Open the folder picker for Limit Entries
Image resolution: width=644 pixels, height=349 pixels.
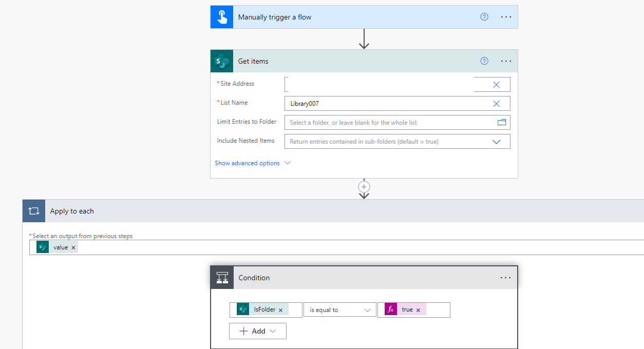click(502, 122)
